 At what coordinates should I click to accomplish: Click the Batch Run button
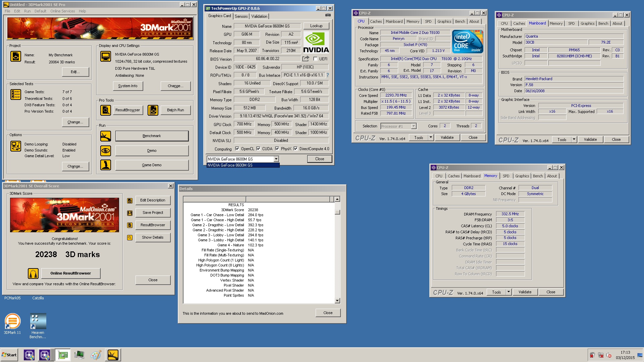click(x=176, y=110)
